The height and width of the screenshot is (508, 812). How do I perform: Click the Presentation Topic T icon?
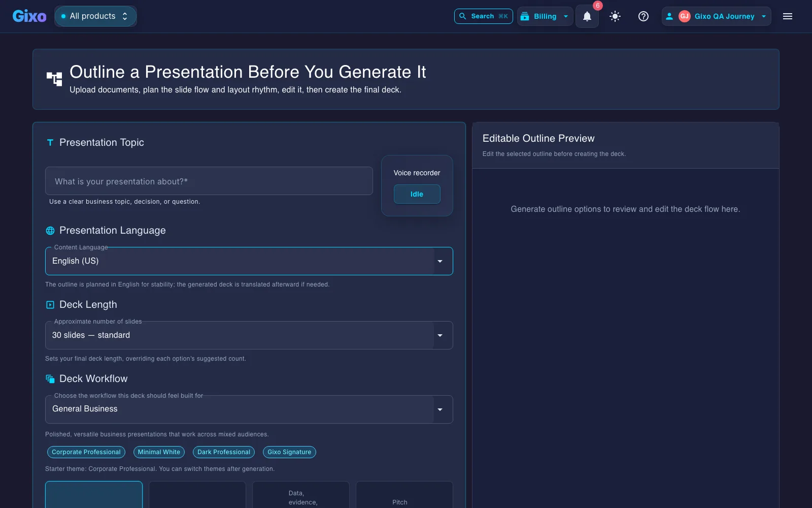(x=50, y=143)
